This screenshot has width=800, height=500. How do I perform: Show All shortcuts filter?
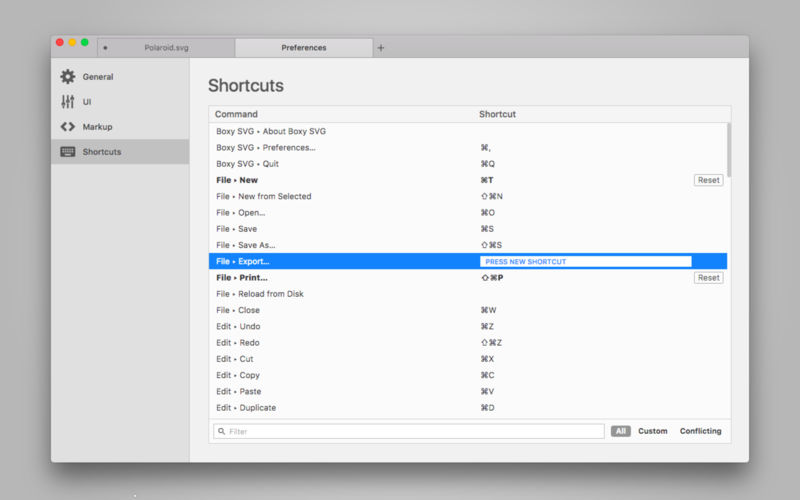tap(620, 431)
